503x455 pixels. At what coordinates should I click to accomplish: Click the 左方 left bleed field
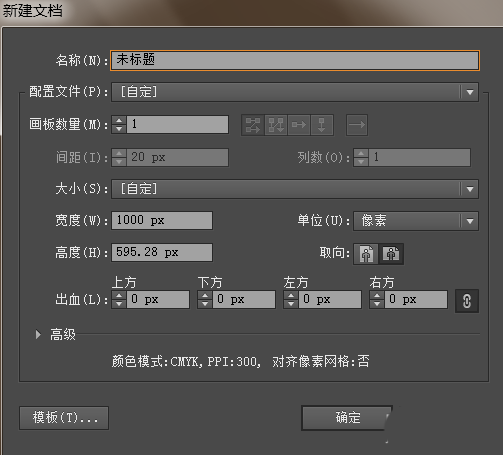coord(330,299)
